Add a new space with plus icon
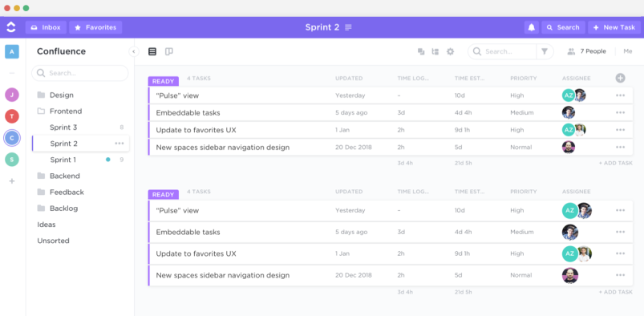644x316 pixels. 12,180
